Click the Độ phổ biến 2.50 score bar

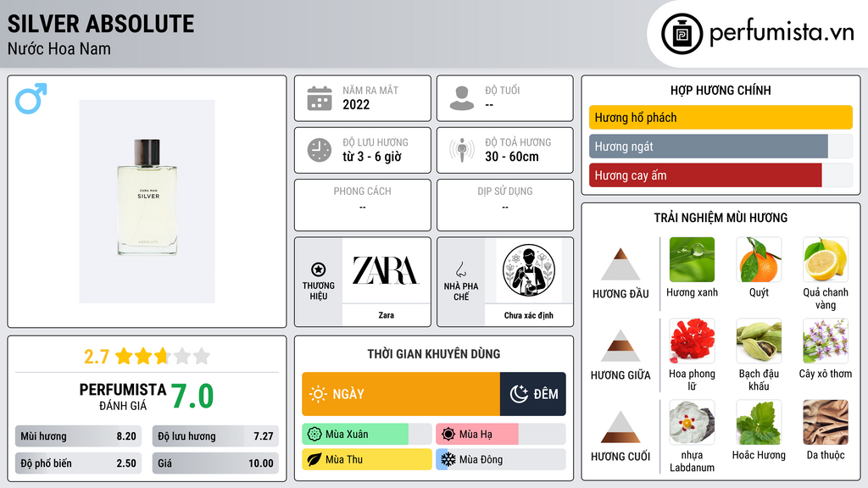[78, 463]
